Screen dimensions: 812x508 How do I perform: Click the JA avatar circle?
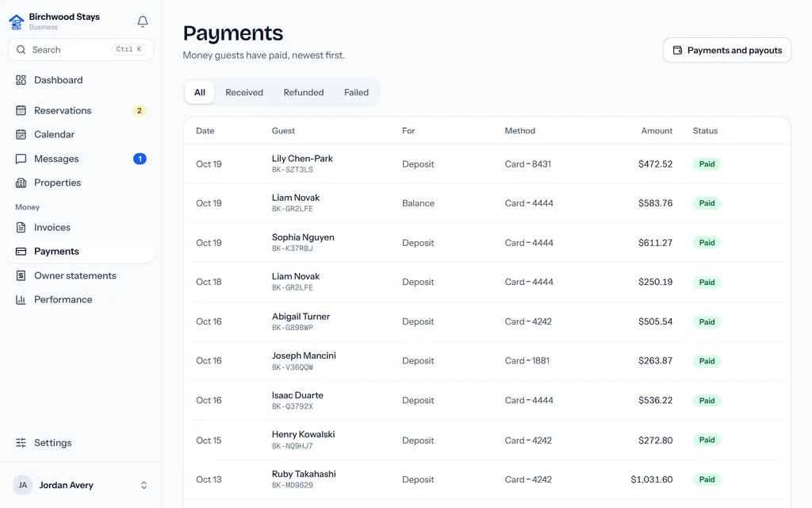(22, 485)
